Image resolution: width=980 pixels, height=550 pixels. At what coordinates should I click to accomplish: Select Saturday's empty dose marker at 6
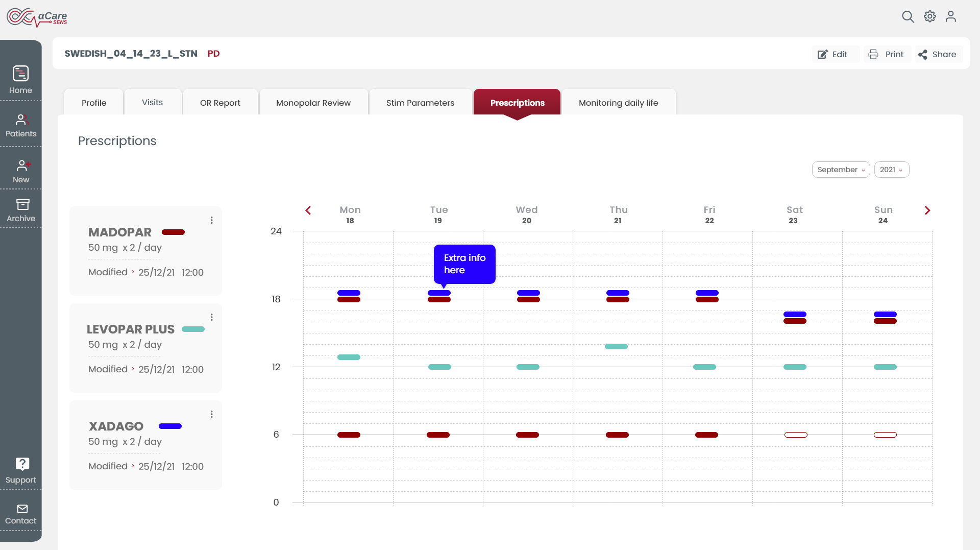tap(796, 435)
